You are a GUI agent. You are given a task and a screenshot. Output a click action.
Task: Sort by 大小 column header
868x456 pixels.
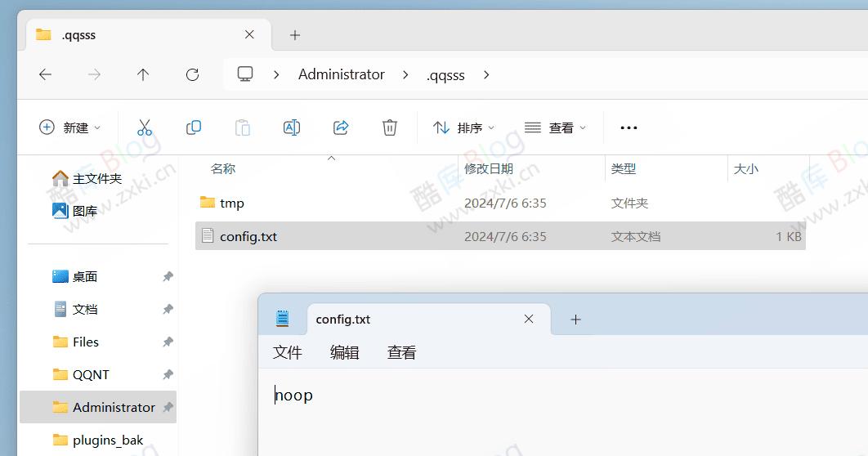(x=745, y=169)
